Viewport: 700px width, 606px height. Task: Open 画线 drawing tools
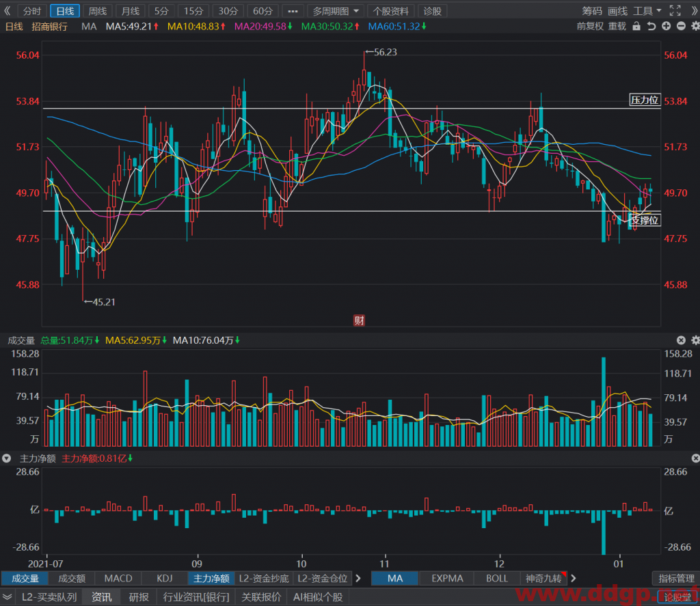618,11
